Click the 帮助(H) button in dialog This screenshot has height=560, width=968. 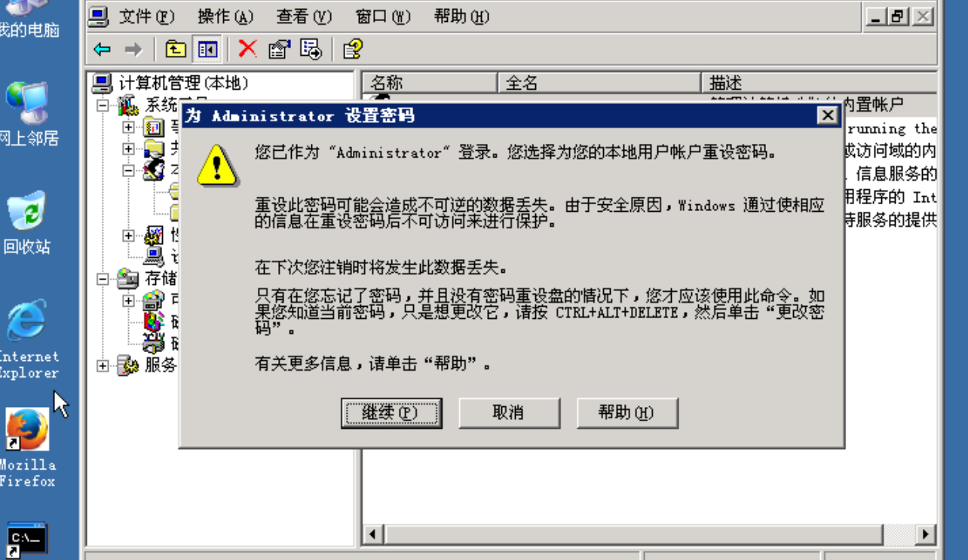(626, 413)
